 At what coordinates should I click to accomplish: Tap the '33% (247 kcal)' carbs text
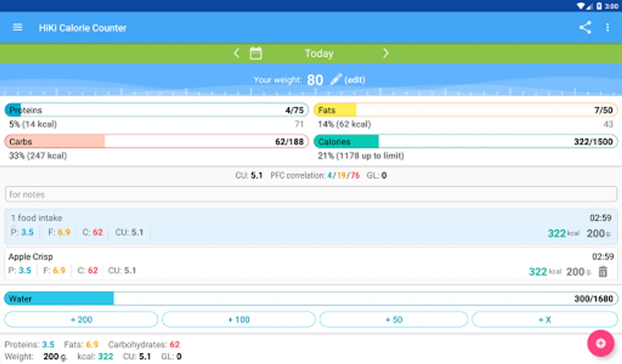click(38, 156)
